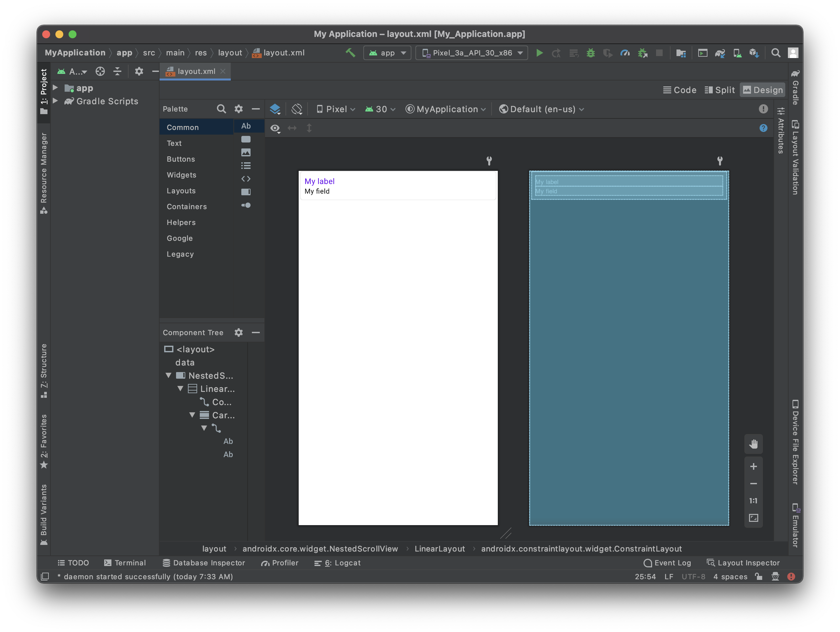The height and width of the screenshot is (632, 840).
Task: Collapse the CardView tree node
Action: coord(193,415)
